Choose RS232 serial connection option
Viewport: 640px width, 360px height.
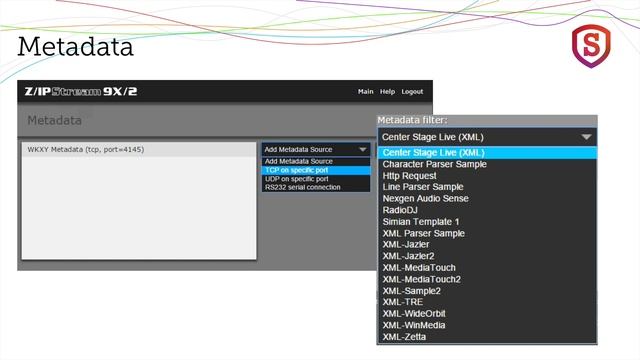coord(316,187)
